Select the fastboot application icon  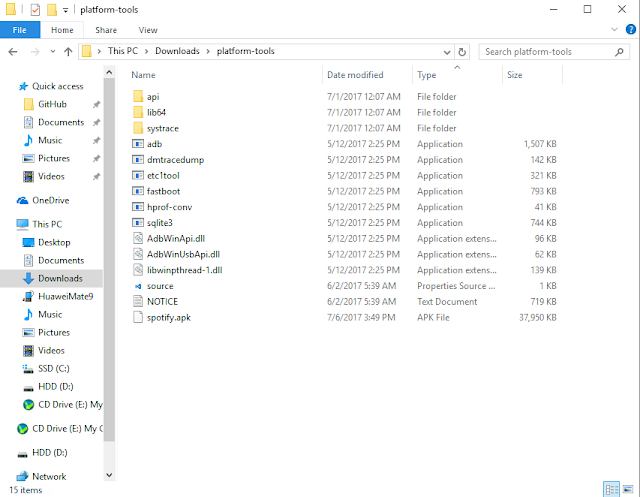pos(138,191)
